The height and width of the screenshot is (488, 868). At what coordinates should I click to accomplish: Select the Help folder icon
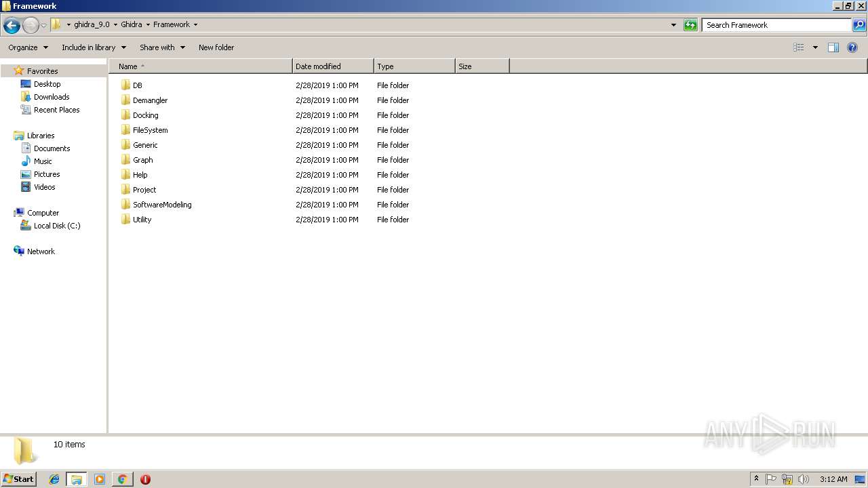[x=125, y=175]
